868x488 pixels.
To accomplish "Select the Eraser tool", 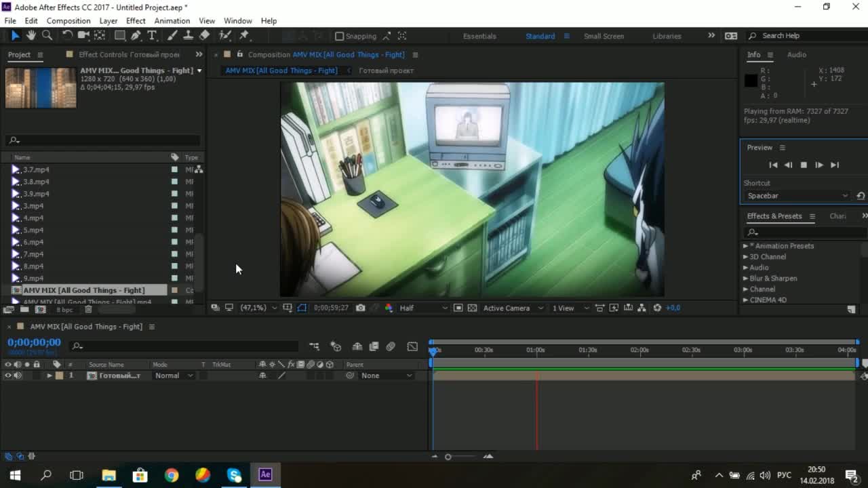I will 204,35.
